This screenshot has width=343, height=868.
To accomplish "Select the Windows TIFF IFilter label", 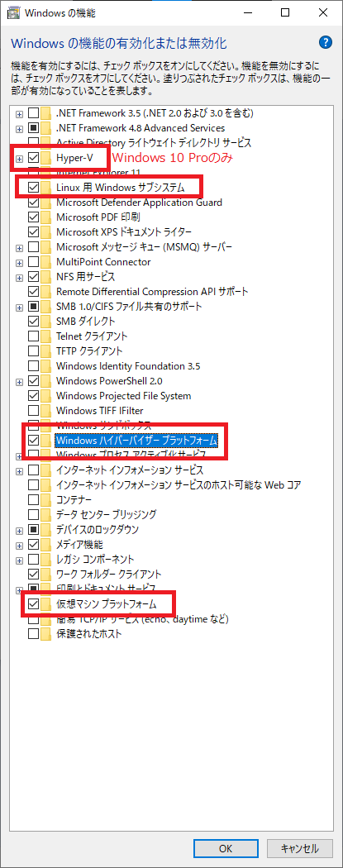I will pyautogui.click(x=98, y=411).
